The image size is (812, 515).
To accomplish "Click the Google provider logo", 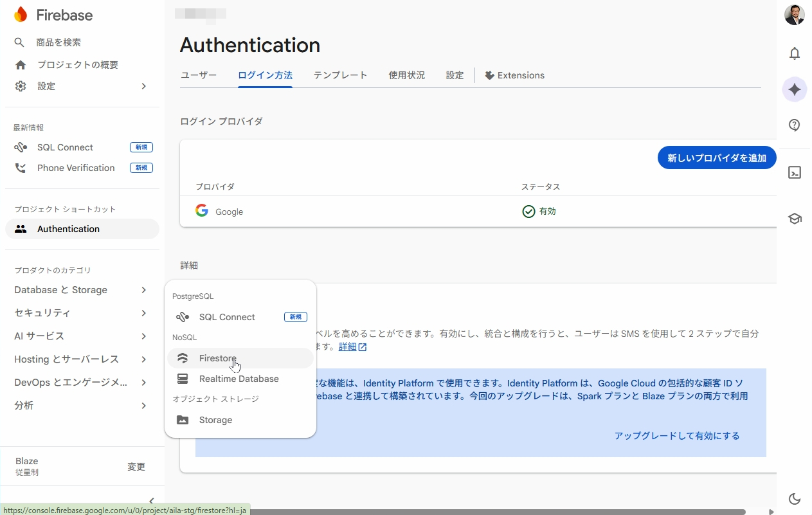I will coord(202,211).
